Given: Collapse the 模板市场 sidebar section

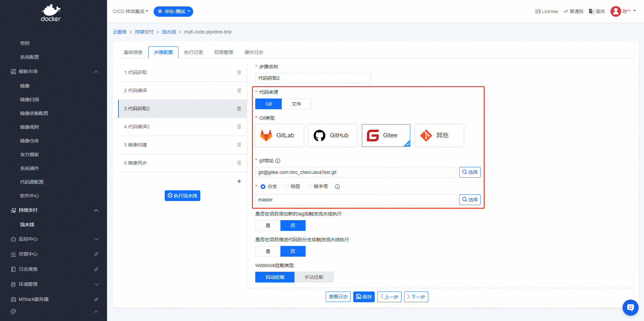Looking at the screenshot, I should [x=96, y=72].
